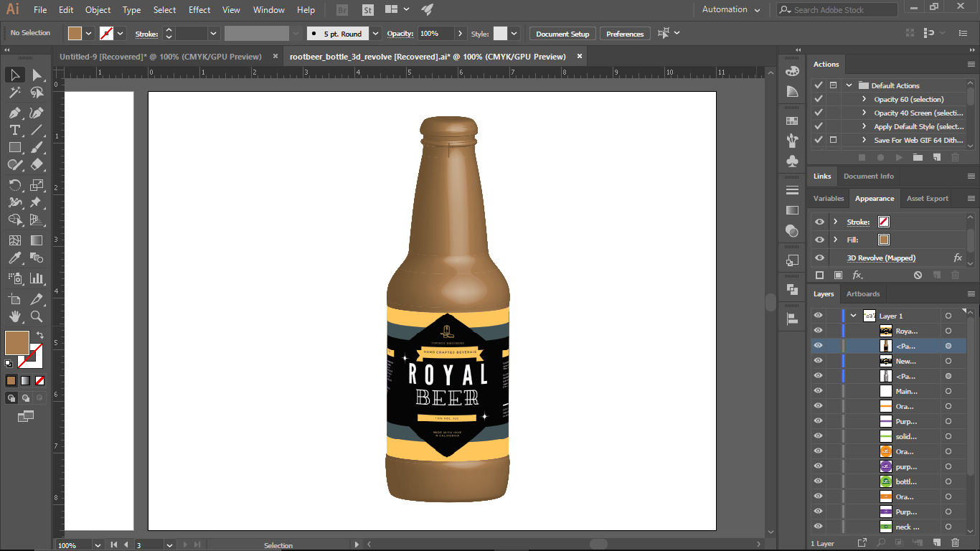Click the Preferences button
Viewport: 980px width, 551px height.
(x=625, y=34)
